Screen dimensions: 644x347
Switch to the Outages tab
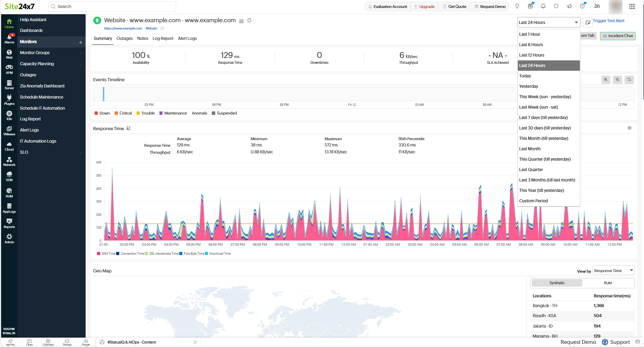pyautogui.click(x=124, y=39)
